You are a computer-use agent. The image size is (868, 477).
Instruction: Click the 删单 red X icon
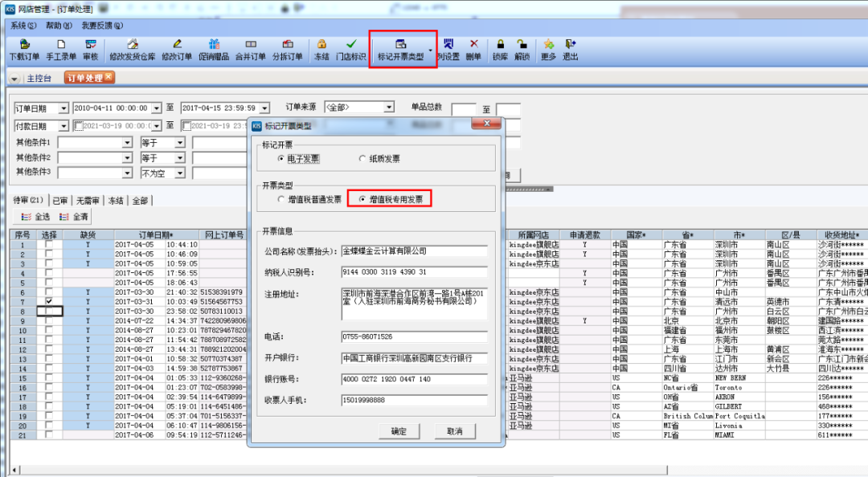[473, 44]
